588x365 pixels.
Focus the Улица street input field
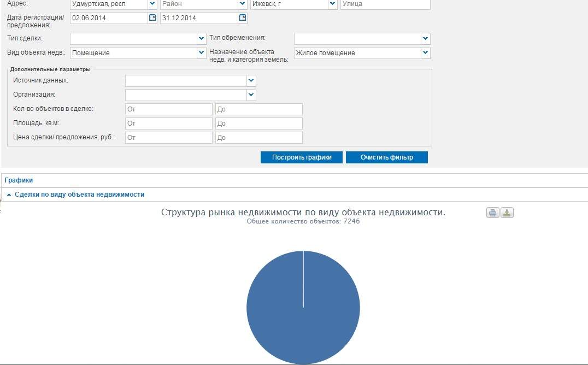pyautogui.click(x=385, y=4)
